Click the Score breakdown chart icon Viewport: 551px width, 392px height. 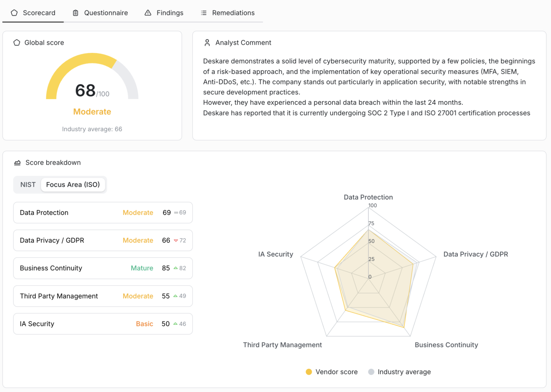[x=17, y=162]
